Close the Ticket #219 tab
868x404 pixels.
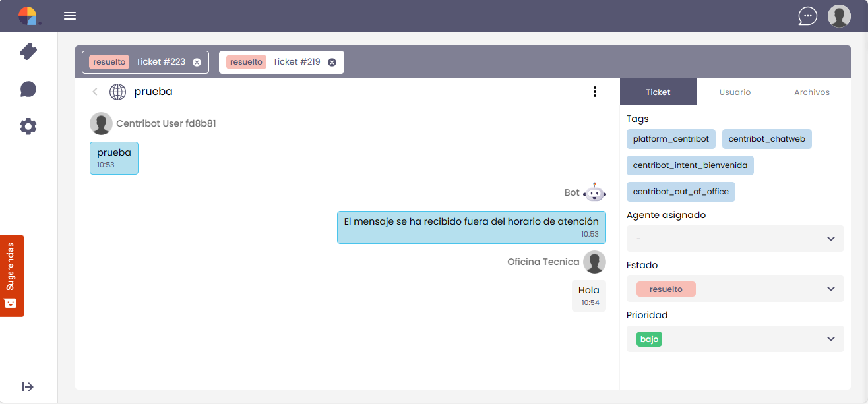tap(332, 62)
